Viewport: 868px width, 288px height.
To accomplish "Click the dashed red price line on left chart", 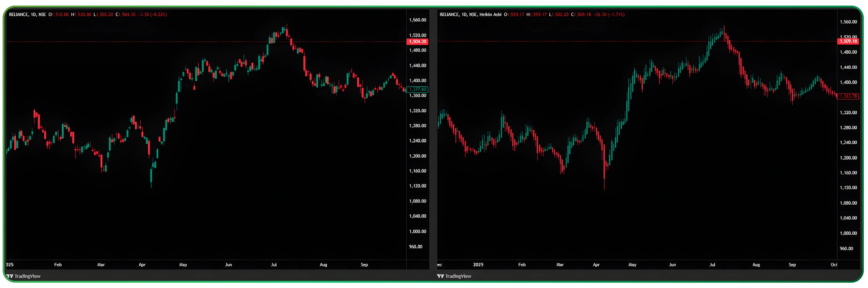I will point(135,42).
